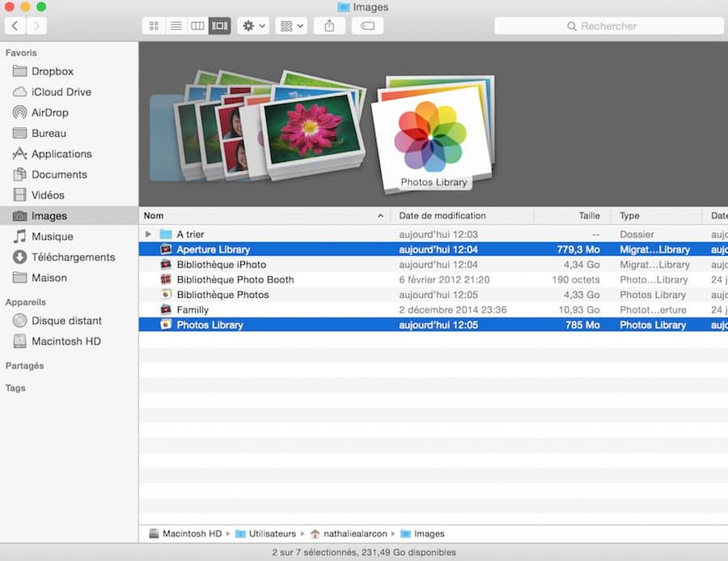The height and width of the screenshot is (561, 728).
Task: Click Utilisateurs in the path bar
Action: coord(266,533)
